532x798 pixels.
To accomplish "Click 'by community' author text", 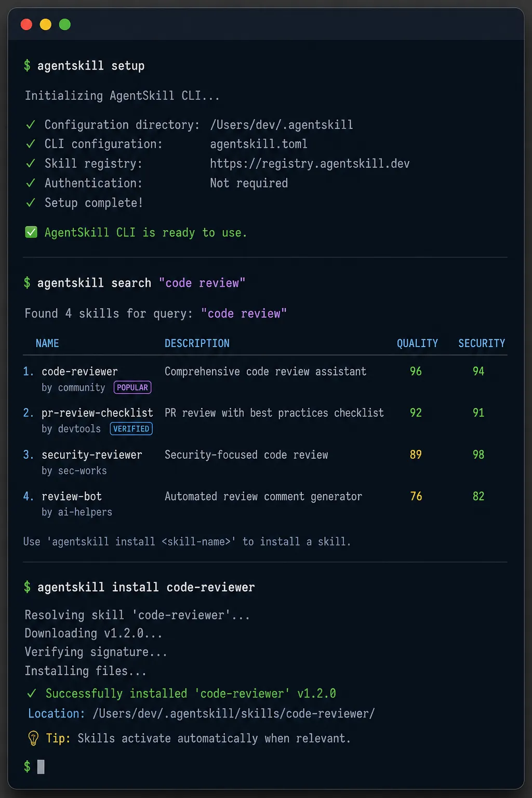I will click(x=73, y=388).
